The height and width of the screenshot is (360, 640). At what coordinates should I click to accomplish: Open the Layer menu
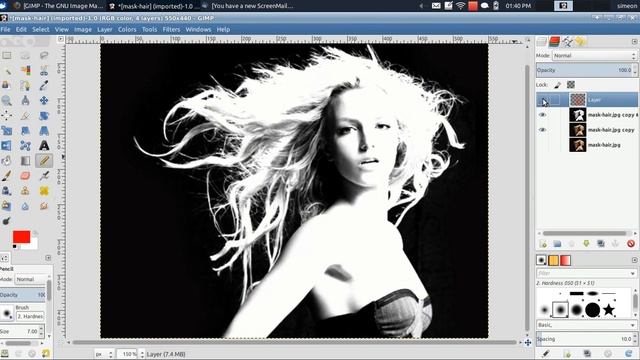tap(104, 29)
